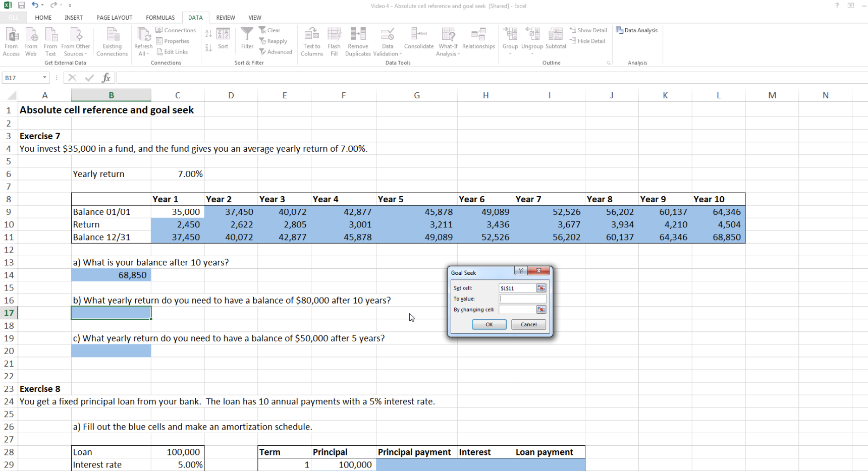The image size is (868, 471).
Task: Open the Data Validation dropdown
Action: [388, 50]
